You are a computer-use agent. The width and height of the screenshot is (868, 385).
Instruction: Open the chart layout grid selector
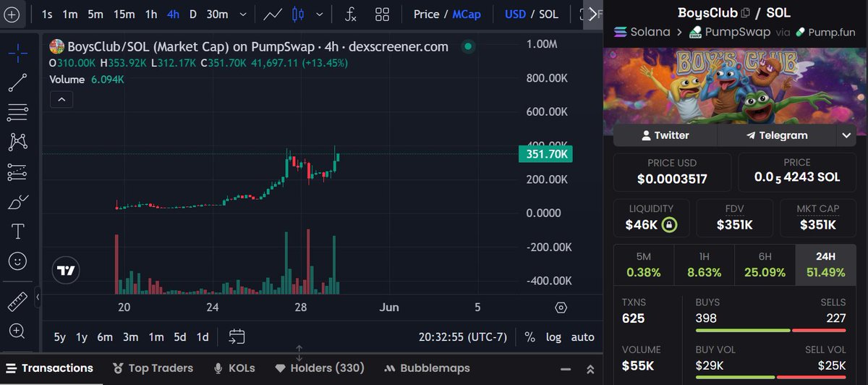tap(383, 14)
